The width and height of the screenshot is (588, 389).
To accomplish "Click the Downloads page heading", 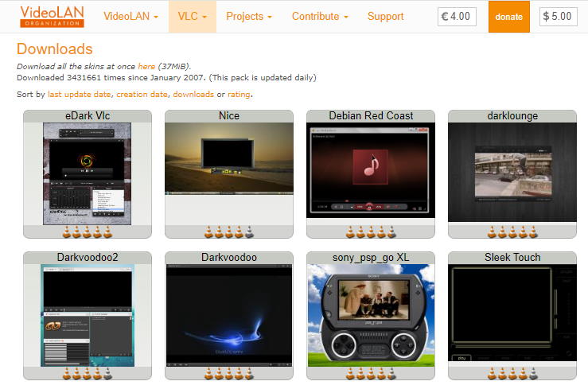I will [55, 49].
